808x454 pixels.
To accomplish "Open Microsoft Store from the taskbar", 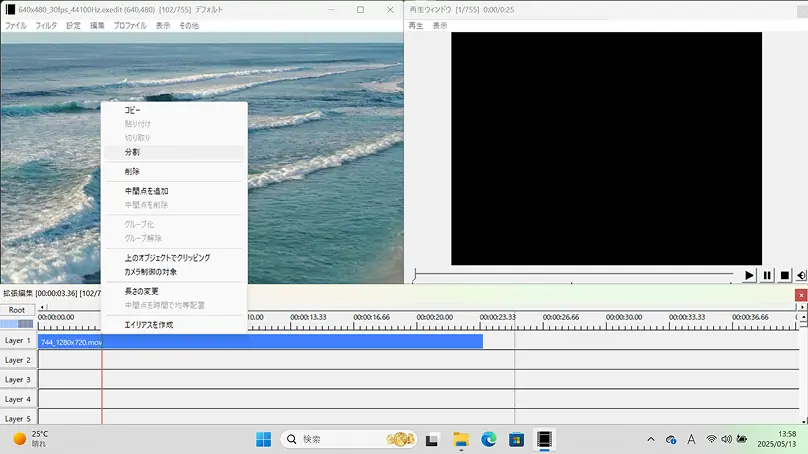I will (x=516, y=440).
